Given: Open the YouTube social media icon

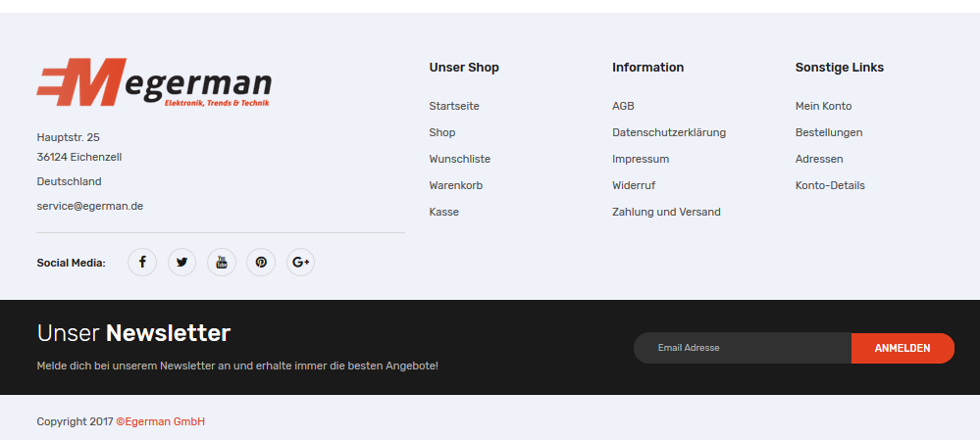Looking at the screenshot, I should pos(222,262).
